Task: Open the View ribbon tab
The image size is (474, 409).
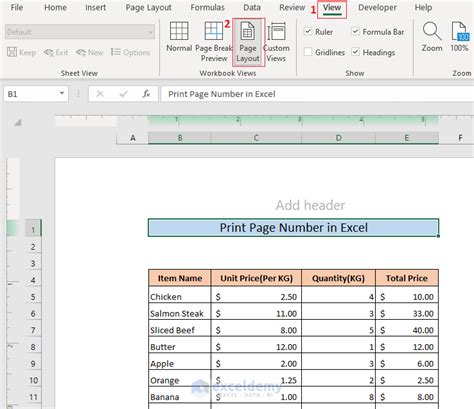Action: (332, 8)
